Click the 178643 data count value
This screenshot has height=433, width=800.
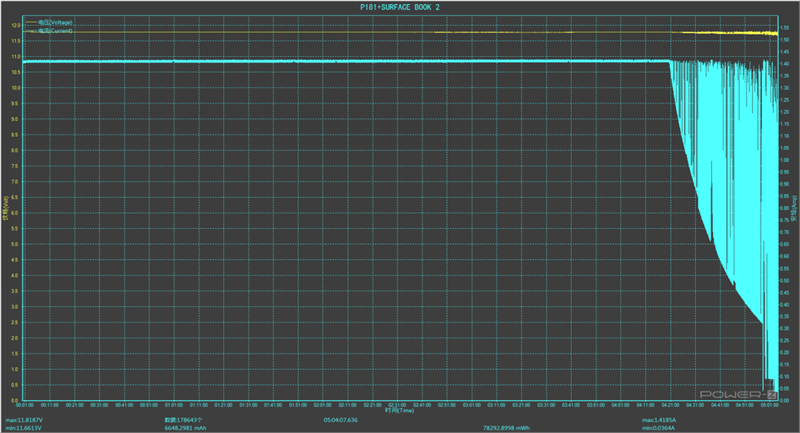[183, 420]
